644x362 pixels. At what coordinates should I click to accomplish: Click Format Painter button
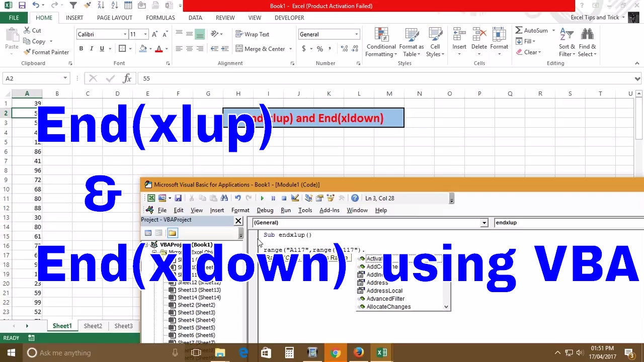pos(46,52)
